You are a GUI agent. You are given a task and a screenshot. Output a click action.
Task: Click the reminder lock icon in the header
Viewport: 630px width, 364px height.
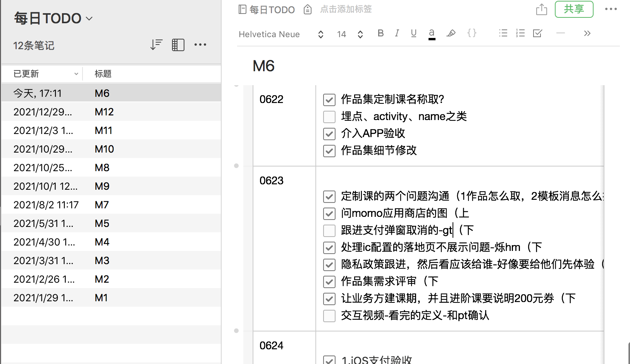click(x=308, y=9)
